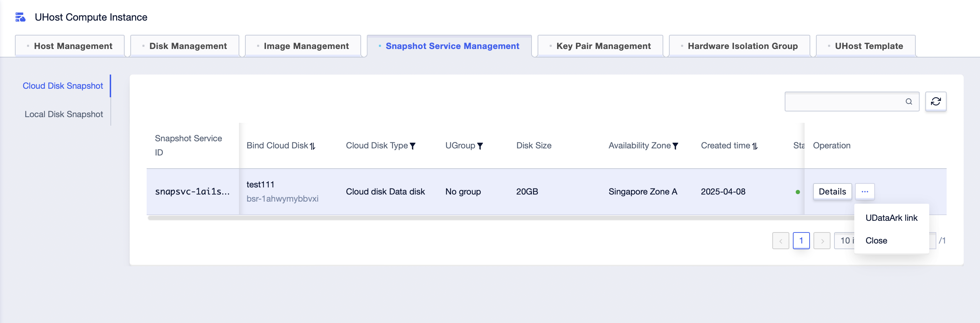Screen dimensions: 980x323
Task: Open Availability Zone filter
Action: 675,146
